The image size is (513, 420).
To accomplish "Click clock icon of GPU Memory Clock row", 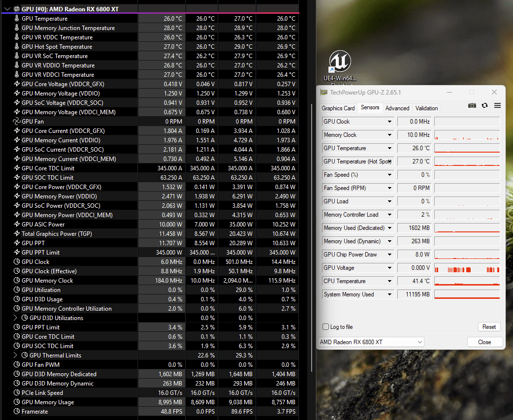I will [17, 280].
